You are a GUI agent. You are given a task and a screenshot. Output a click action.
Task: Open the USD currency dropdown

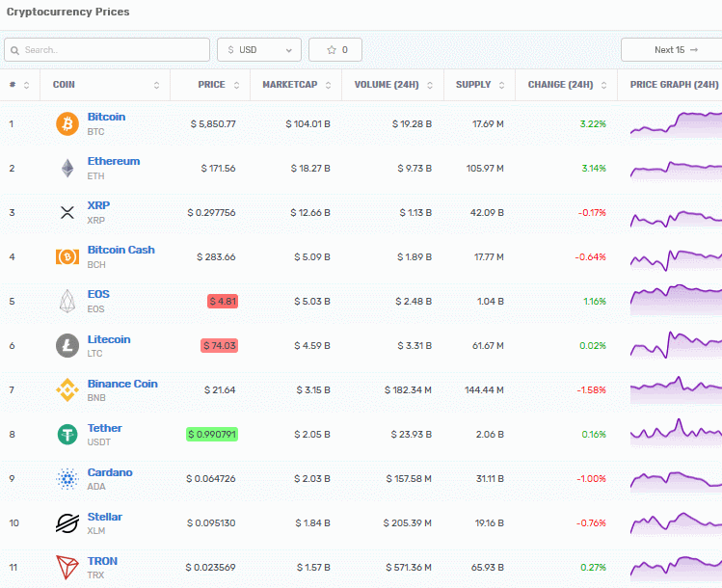tap(259, 50)
